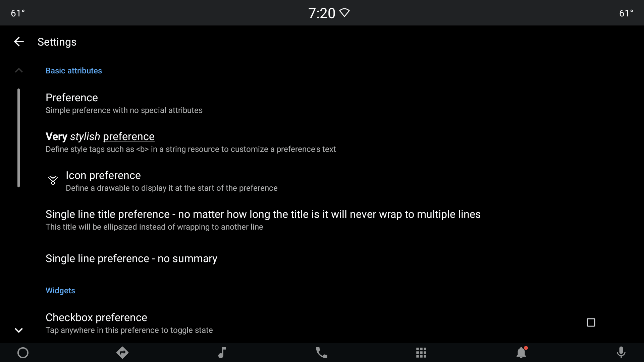The width and height of the screenshot is (644, 362).
Task: Tap back arrow to exit Settings
Action: coord(18,42)
